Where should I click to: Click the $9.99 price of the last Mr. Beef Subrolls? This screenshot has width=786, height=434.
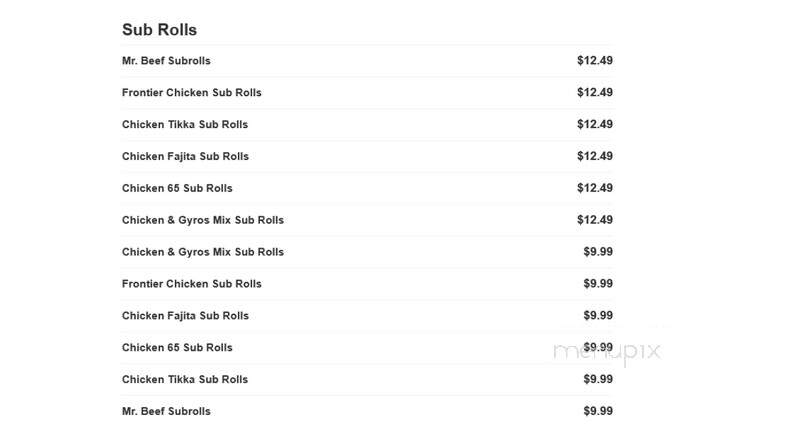[x=598, y=411]
